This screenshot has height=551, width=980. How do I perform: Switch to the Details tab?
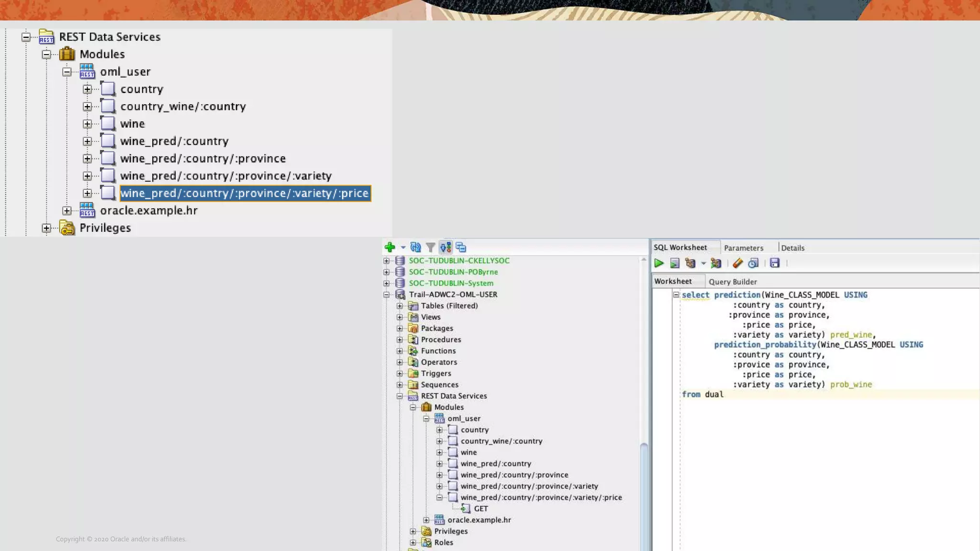tap(793, 248)
